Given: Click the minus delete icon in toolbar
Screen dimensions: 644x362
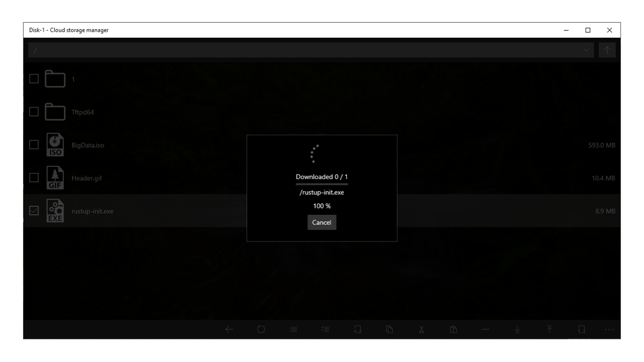Looking at the screenshot, I should pos(485,329).
